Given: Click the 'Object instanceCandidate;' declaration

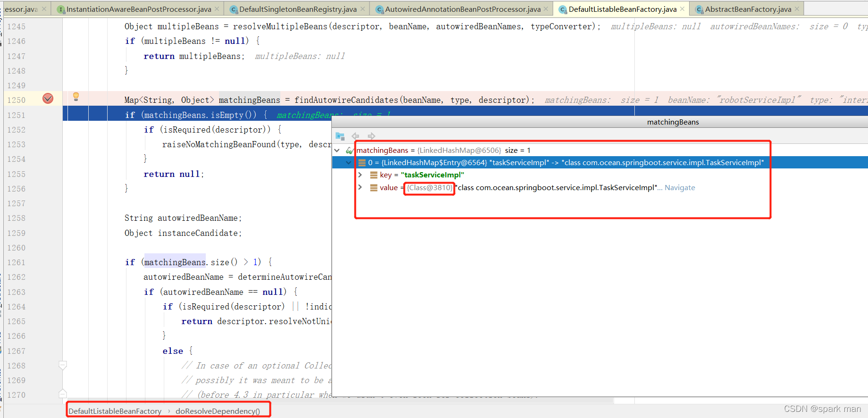Looking at the screenshot, I should (183, 233).
